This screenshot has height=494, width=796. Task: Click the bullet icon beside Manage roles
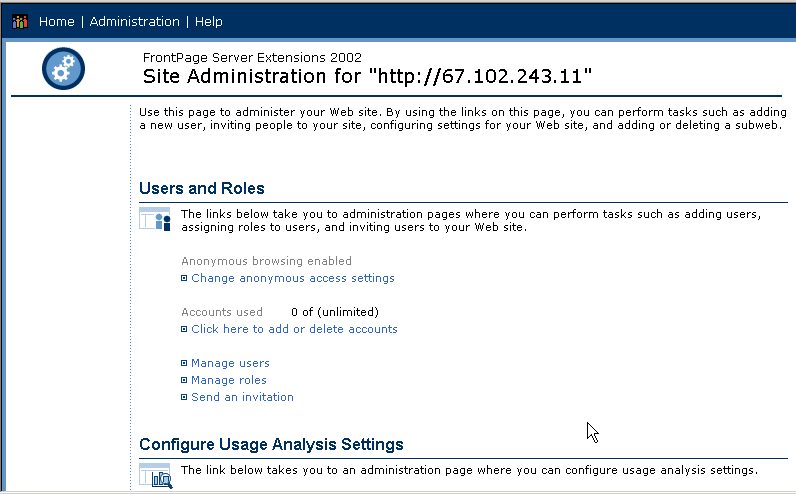click(x=184, y=380)
